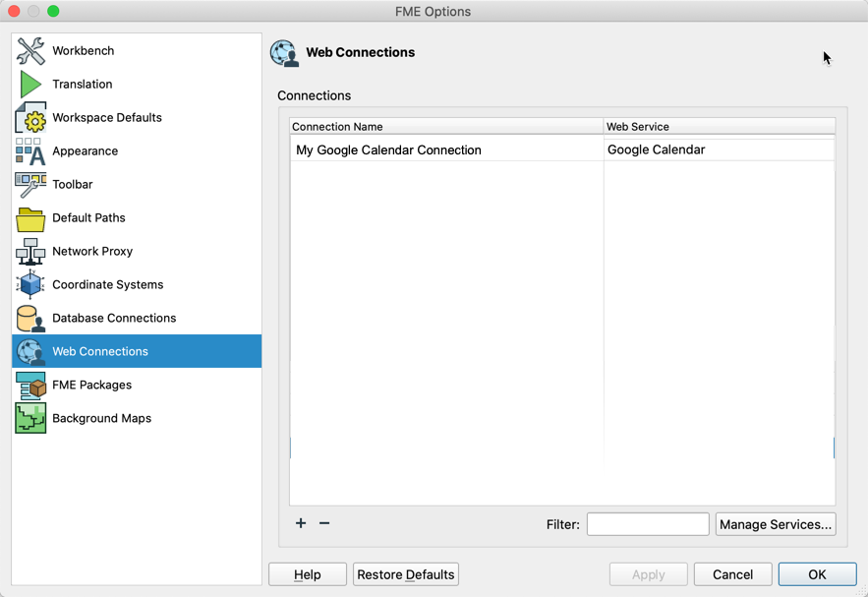Select My Google Calendar Connection row

coord(562,150)
